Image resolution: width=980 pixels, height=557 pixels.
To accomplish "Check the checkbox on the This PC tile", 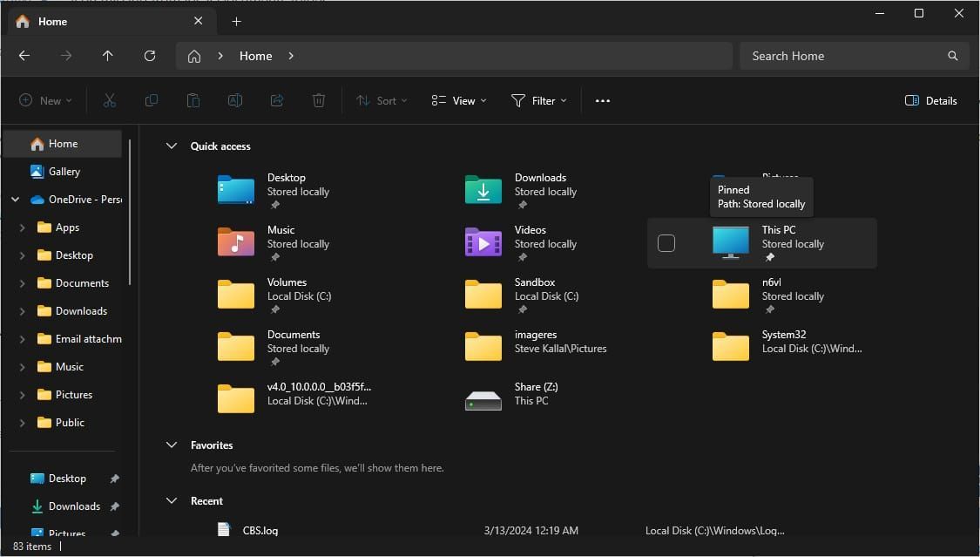I will [x=666, y=243].
